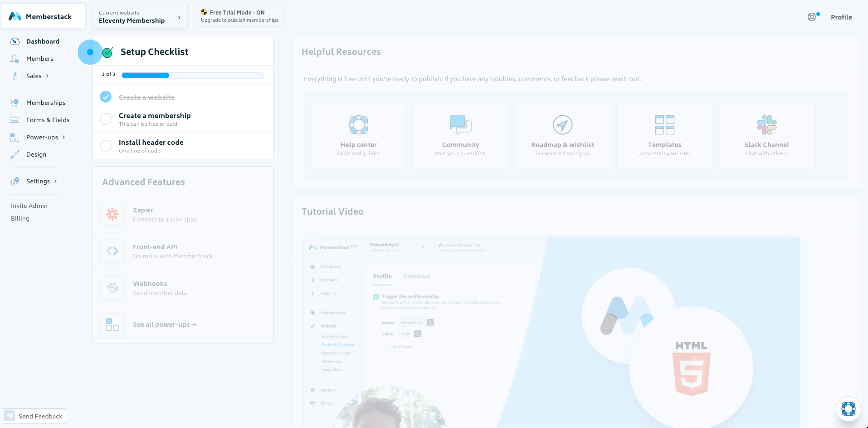Viewport: 868px width, 428px height.
Task: Click the Invite Admin link
Action: 29,206
